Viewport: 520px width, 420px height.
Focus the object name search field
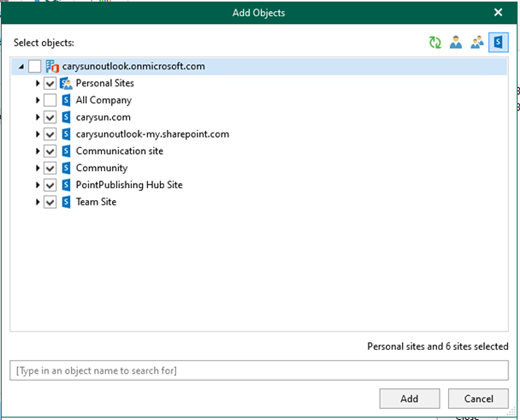tap(259, 370)
